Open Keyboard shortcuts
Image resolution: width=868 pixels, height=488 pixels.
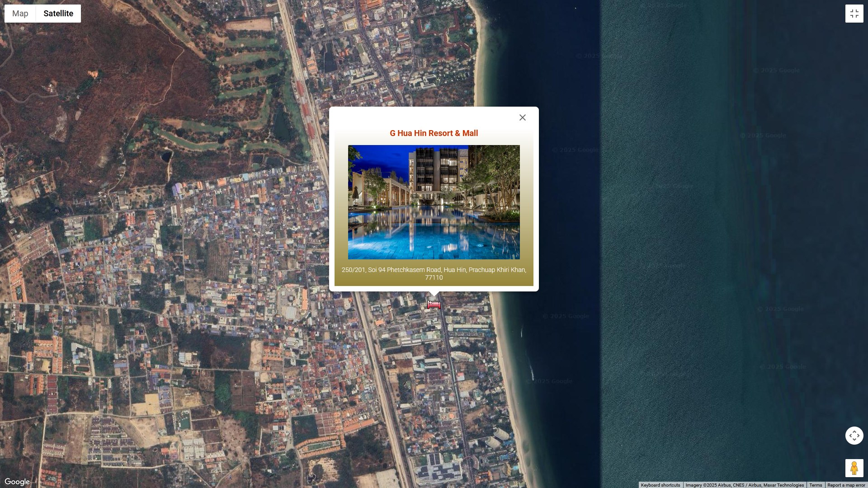[660, 485]
